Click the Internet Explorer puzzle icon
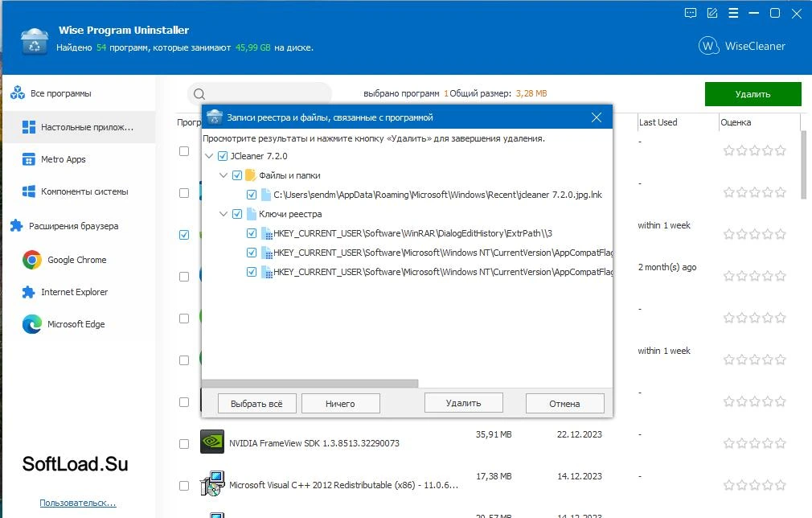This screenshot has width=812, height=518. coord(28,292)
